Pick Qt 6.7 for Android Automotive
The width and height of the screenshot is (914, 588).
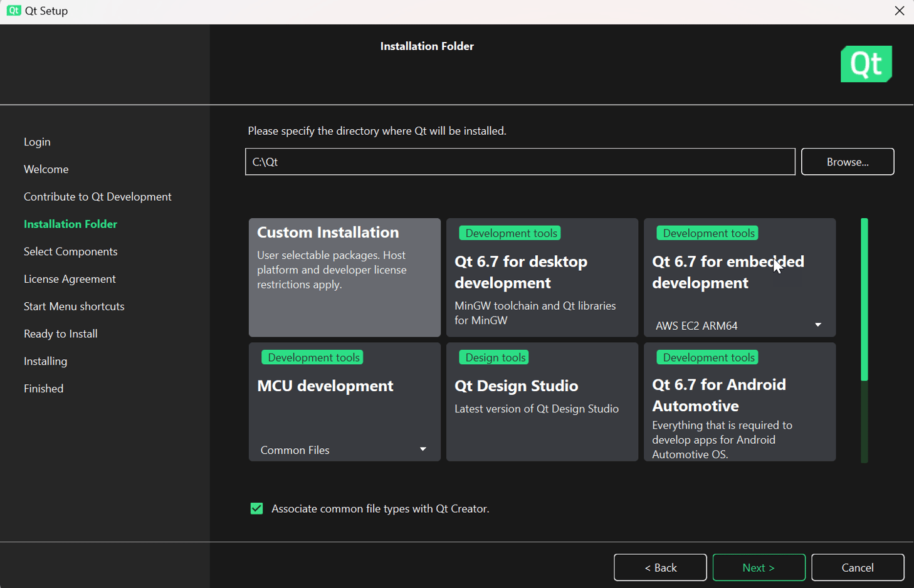click(739, 401)
